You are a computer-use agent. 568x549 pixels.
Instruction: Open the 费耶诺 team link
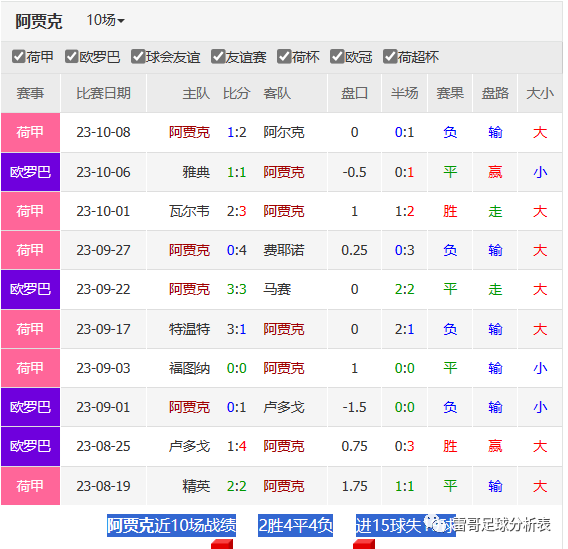284,250
